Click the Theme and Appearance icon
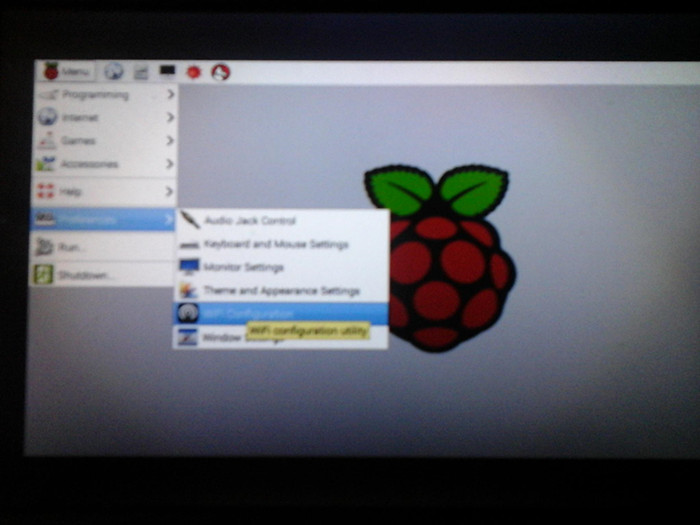The height and width of the screenshot is (525, 700). coord(188,291)
